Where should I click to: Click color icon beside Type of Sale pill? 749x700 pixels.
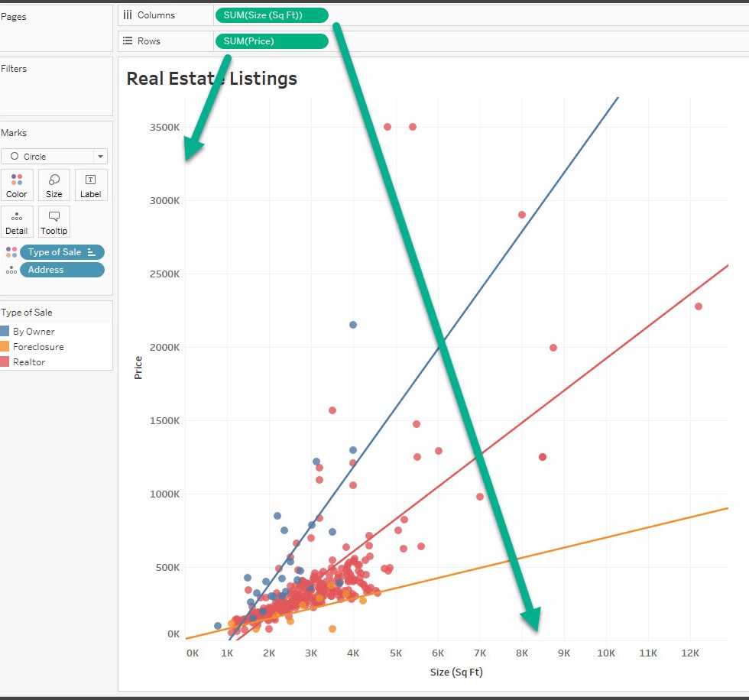tap(11, 252)
